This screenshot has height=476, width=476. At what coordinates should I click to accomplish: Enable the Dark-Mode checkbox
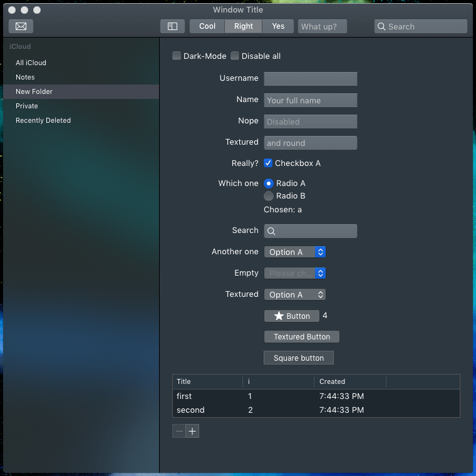(177, 56)
